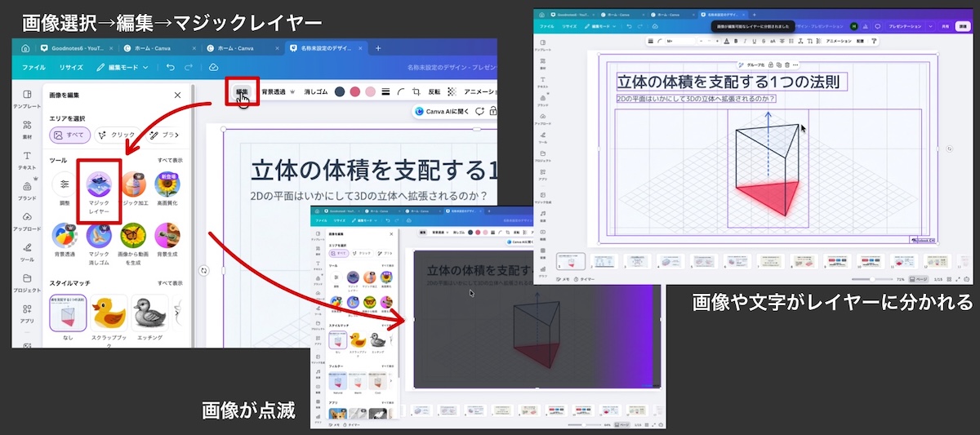Click transparency checkerboard icon in left toolbar

(452, 92)
